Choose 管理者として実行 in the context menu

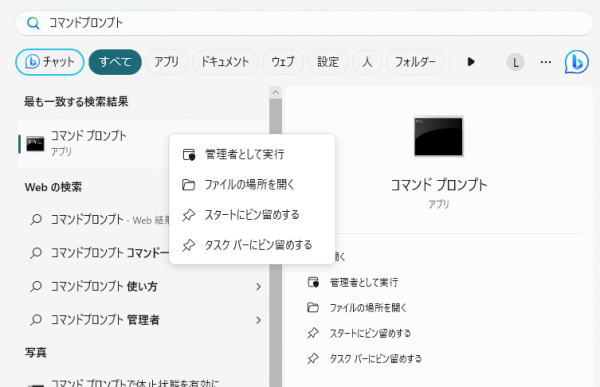pos(252,154)
